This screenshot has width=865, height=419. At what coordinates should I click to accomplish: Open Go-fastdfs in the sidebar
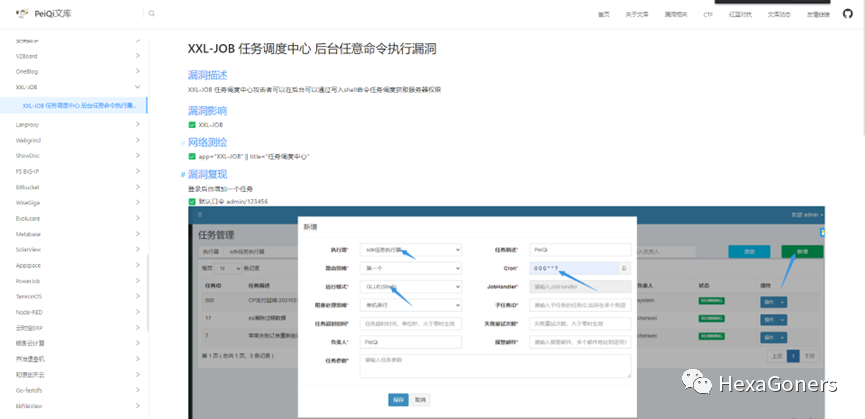pos(28,390)
